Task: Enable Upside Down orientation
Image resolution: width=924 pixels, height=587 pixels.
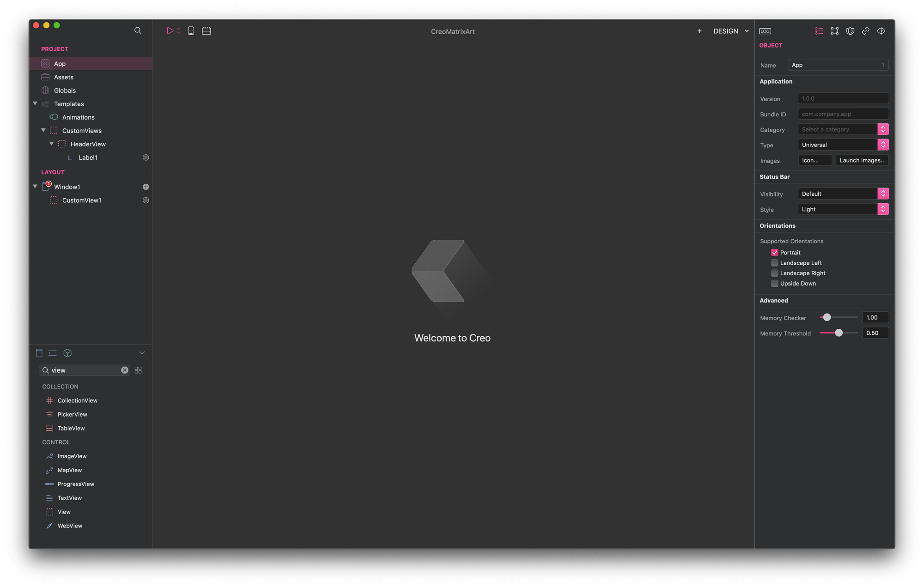Action: point(774,283)
